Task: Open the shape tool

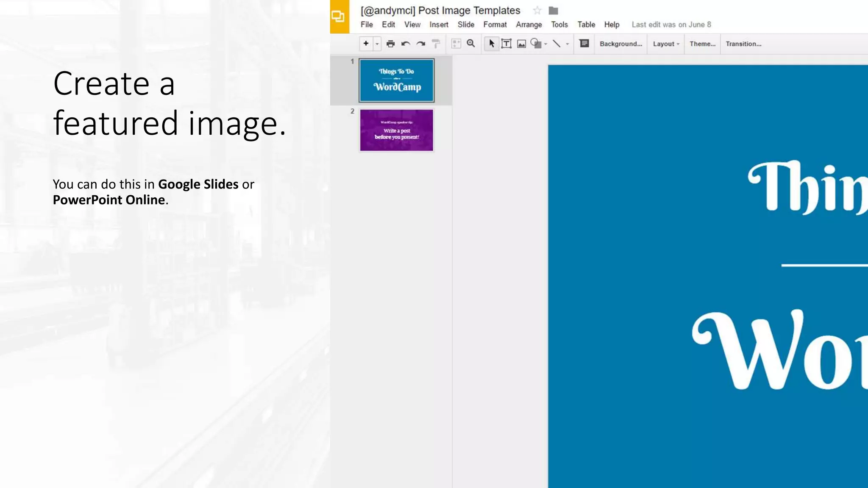Action: (536, 44)
